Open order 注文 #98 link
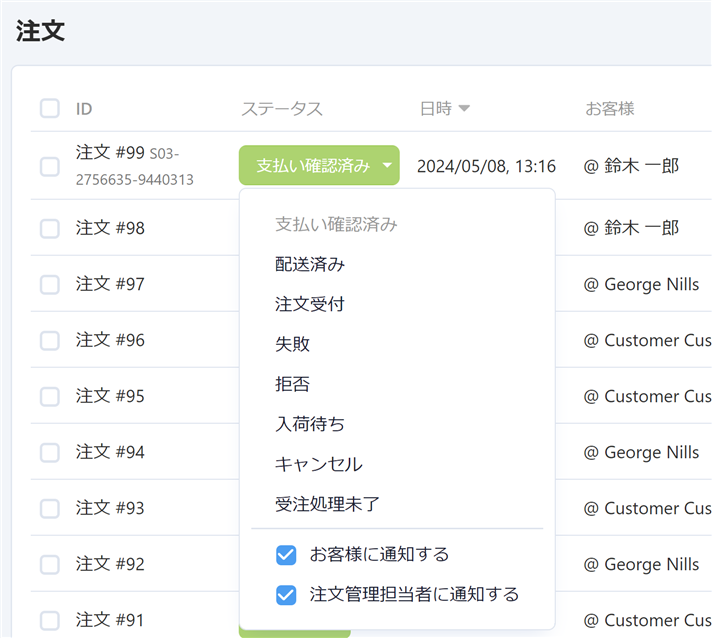This screenshot has width=712, height=638. pos(110,228)
